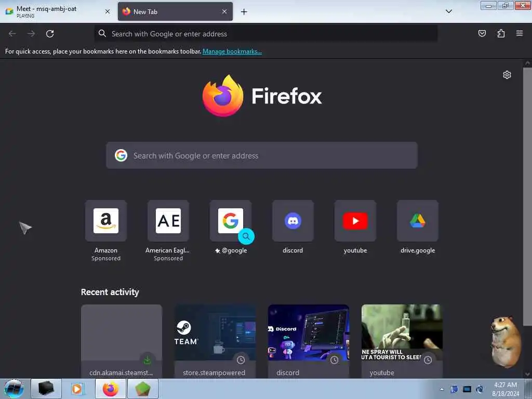Image resolution: width=532 pixels, height=399 pixels.
Task: Click the Recent activity heading
Action: [x=110, y=292]
